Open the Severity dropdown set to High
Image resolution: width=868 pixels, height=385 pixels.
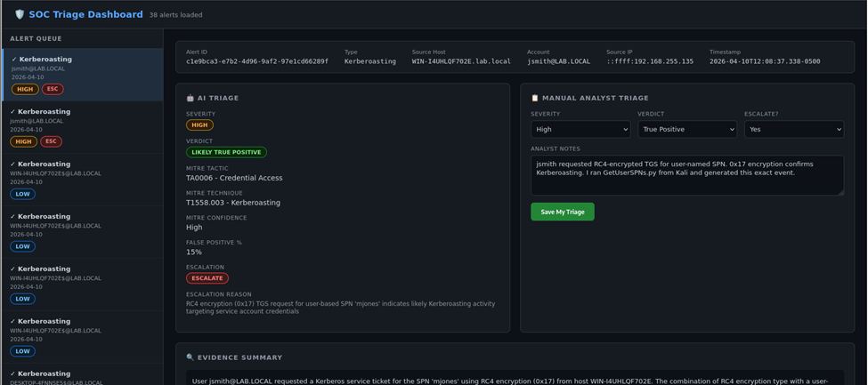[580, 129]
